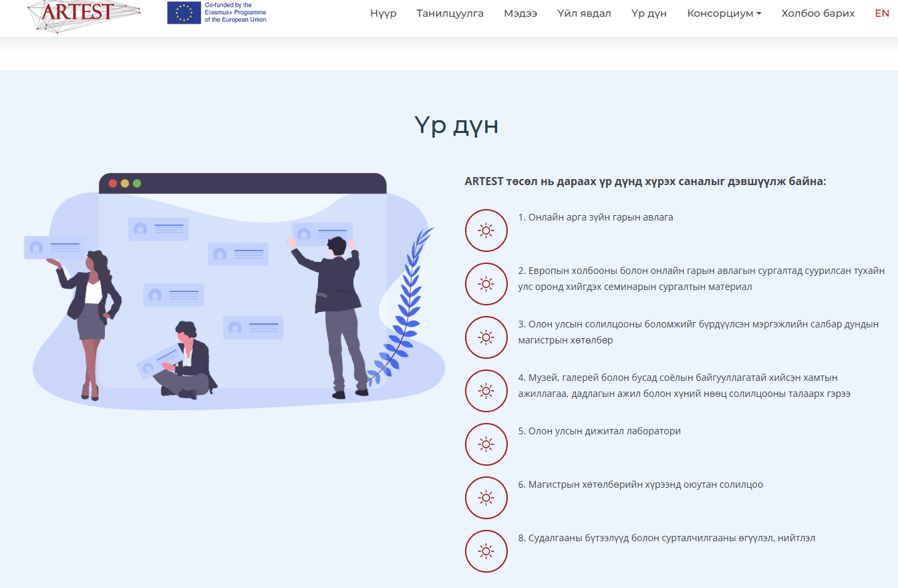Open the Танилцуулга menu item
Viewport: 898px width, 588px height.
point(450,13)
